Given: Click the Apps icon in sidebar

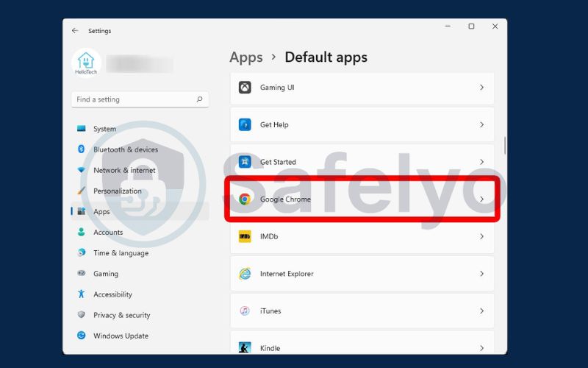Looking at the screenshot, I should tap(82, 211).
